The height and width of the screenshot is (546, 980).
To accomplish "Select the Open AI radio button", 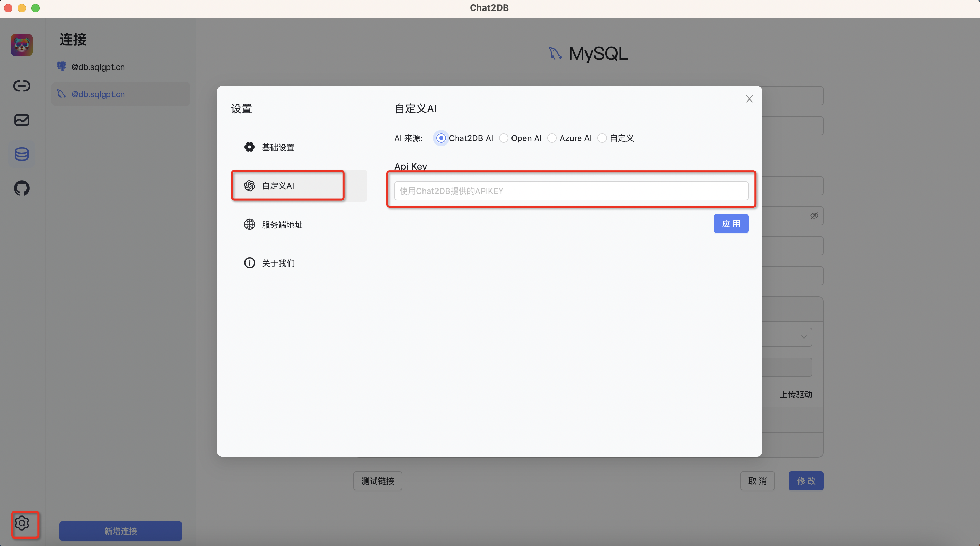I will (x=504, y=138).
